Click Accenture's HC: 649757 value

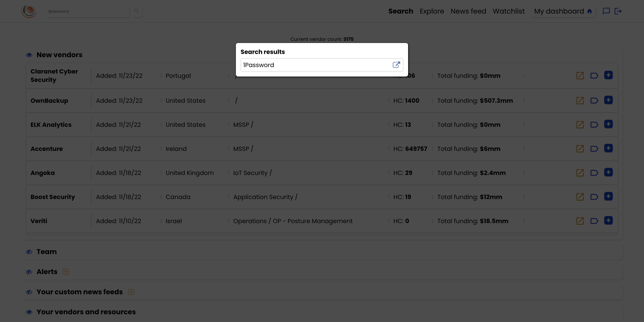pos(410,149)
